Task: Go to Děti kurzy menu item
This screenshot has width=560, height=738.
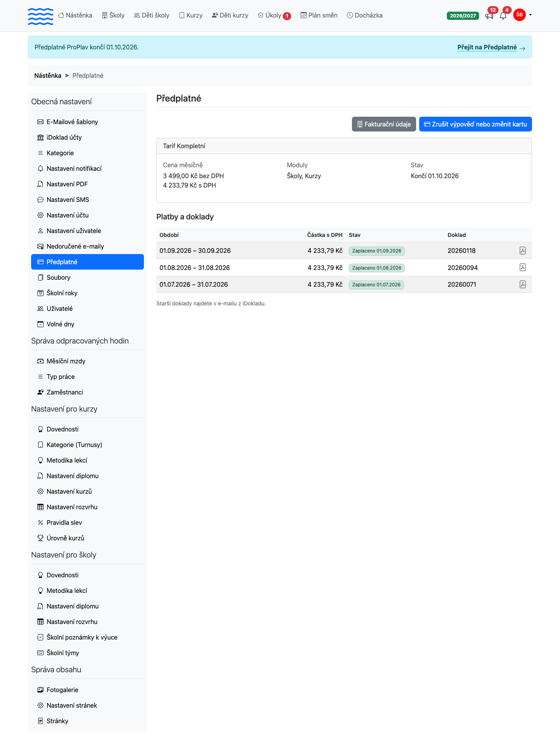Action: click(x=230, y=15)
